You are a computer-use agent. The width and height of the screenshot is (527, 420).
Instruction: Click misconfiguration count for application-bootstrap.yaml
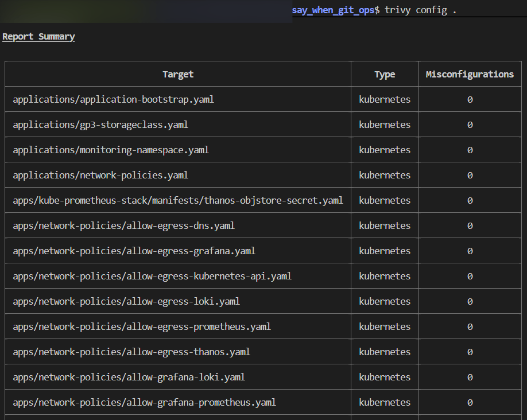coord(470,99)
